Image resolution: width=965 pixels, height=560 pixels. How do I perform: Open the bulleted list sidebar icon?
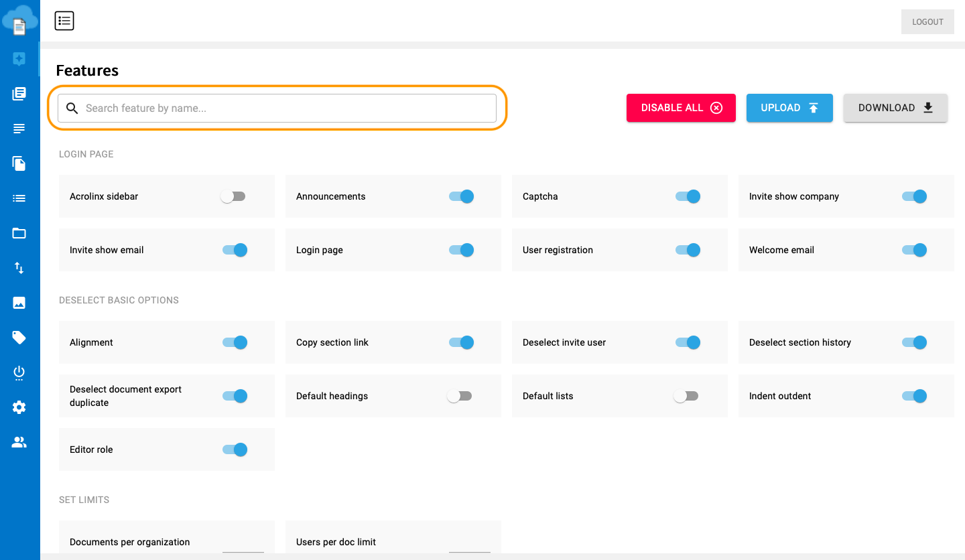(x=19, y=198)
